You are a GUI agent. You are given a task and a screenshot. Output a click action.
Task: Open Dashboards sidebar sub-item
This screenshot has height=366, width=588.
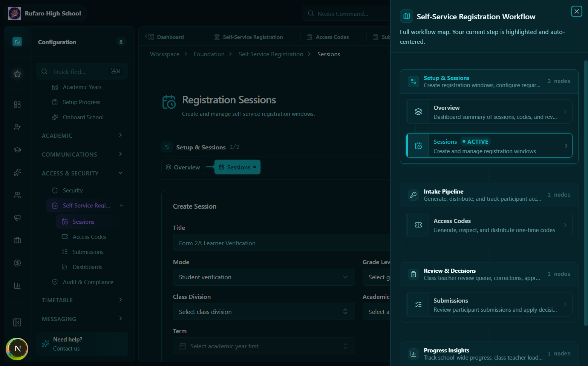click(87, 267)
